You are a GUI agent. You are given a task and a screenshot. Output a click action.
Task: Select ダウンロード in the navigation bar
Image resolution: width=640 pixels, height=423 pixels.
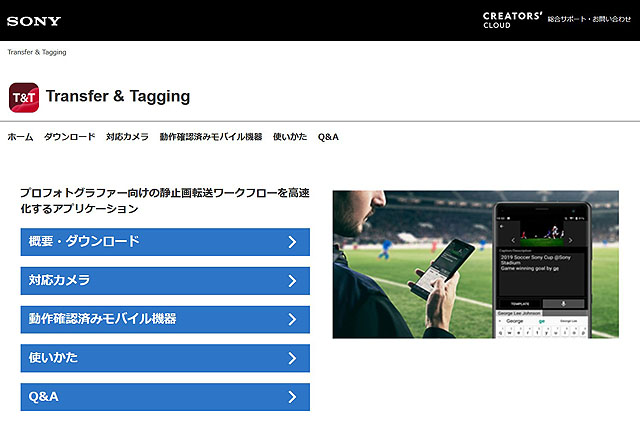69,136
